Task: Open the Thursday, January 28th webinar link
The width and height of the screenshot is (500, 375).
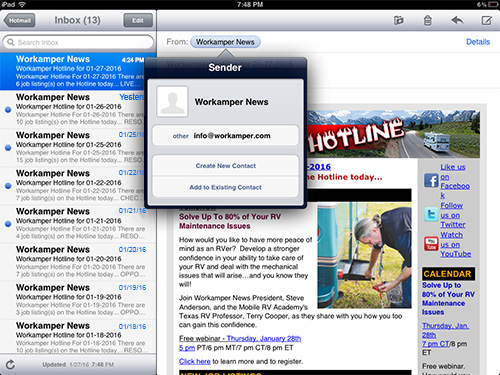Action: (264, 338)
